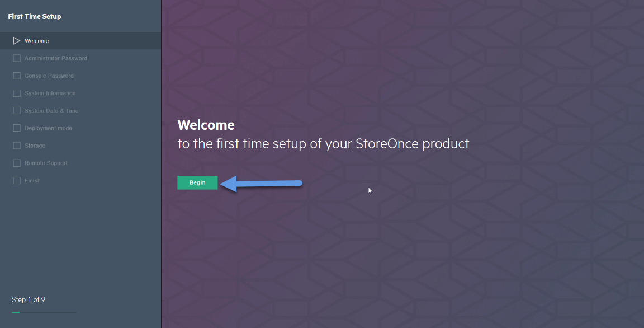Click the Deployment mode step checkbox
Screen dimensions: 644x328
[17, 128]
